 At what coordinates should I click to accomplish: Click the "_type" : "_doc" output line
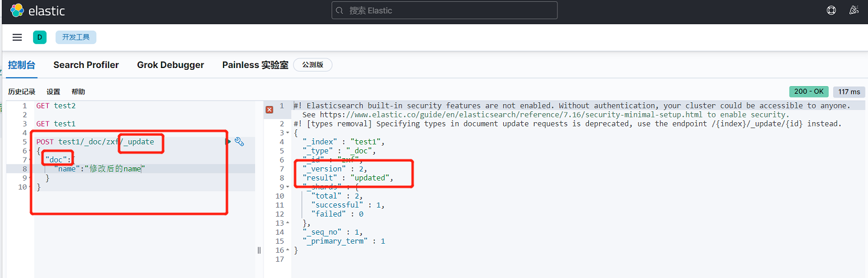pyautogui.click(x=339, y=150)
